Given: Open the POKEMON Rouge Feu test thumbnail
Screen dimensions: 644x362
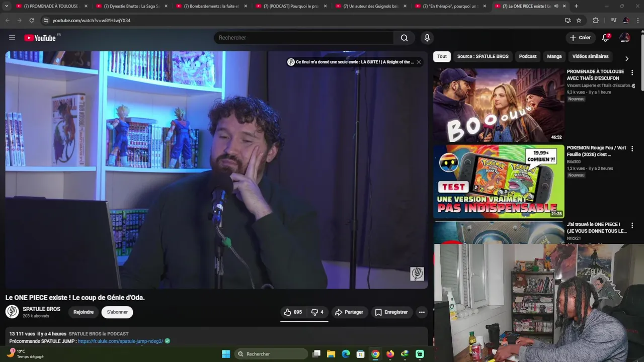Looking at the screenshot, I should click(499, 182).
